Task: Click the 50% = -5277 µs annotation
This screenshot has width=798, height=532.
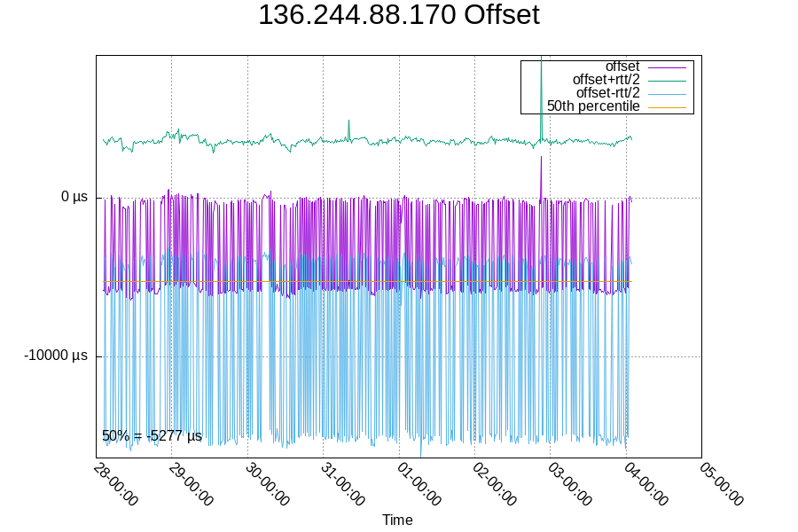Action: pyautogui.click(x=152, y=434)
